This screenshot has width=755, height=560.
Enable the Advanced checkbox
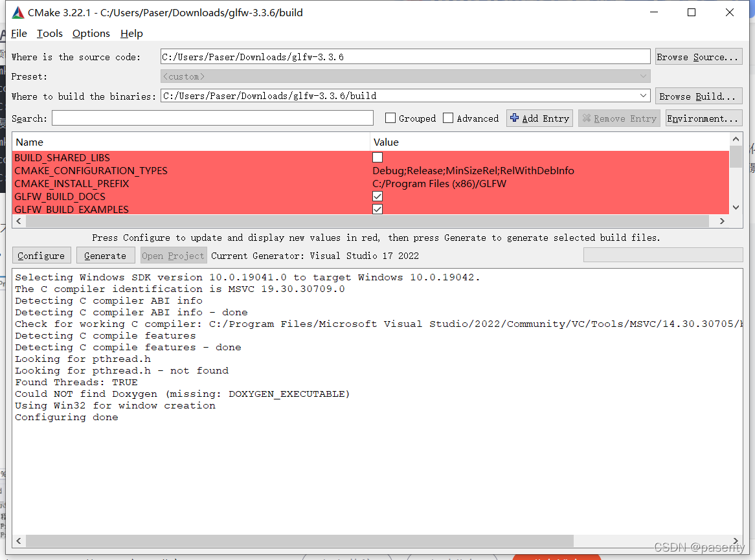coord(448,118)
